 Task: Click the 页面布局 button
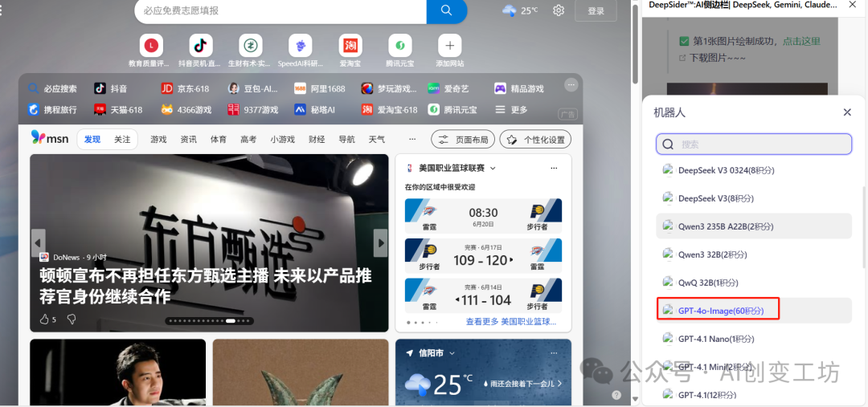pyautogui.click(x=464, y=140)
